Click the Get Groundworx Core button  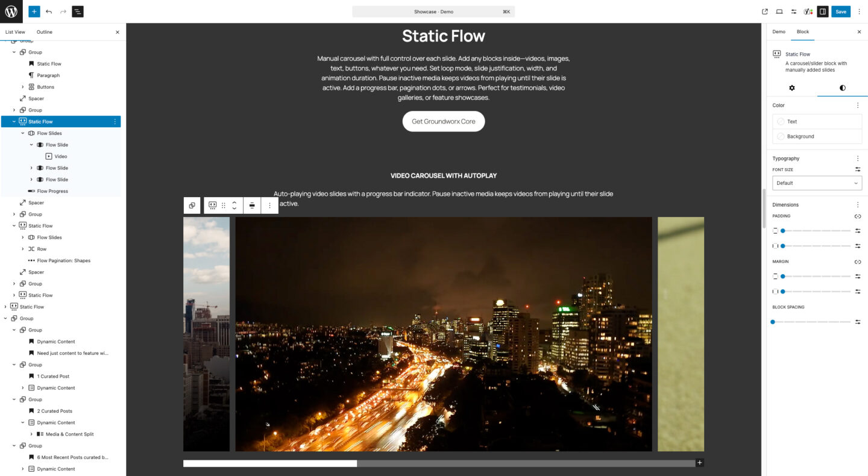[444, 121]
